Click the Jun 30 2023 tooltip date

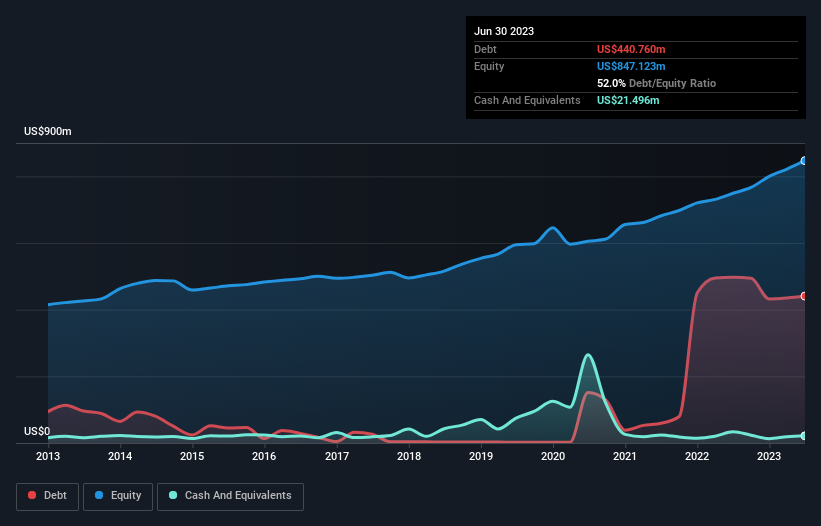click(504, 31)
